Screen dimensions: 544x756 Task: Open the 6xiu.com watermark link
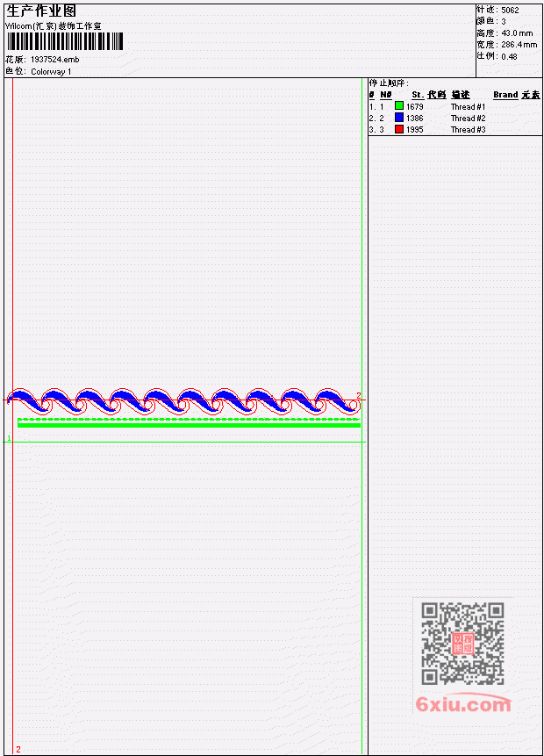(463, 704)
